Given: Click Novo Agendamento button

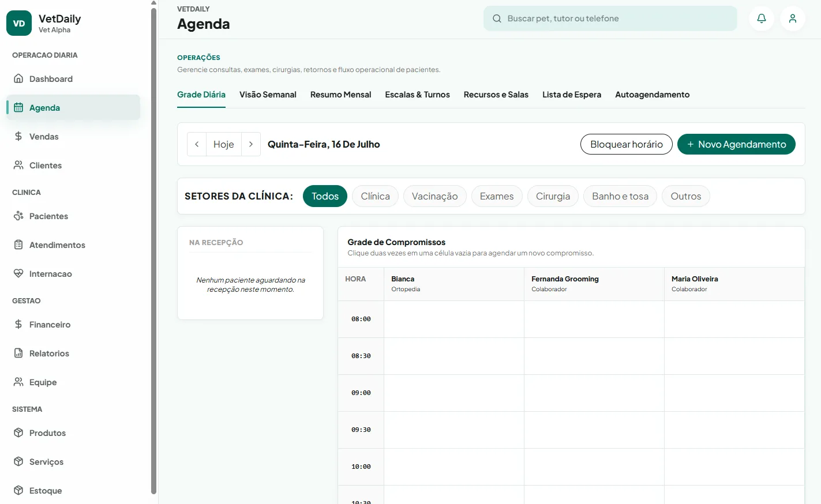Looking at the screenshot, I should [x=736, y=144].
